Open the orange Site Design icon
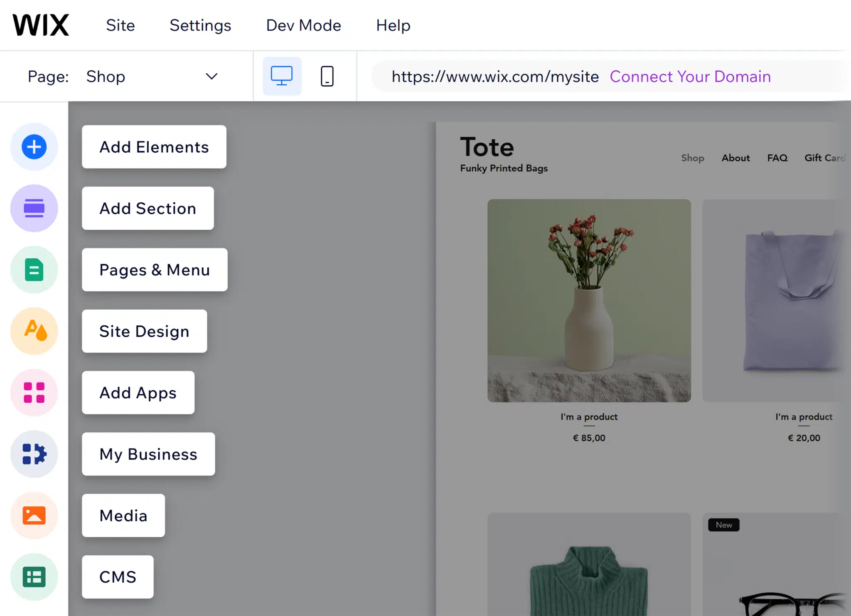The width and height of the screenshot is (851, 616). [x=34, y=331]
